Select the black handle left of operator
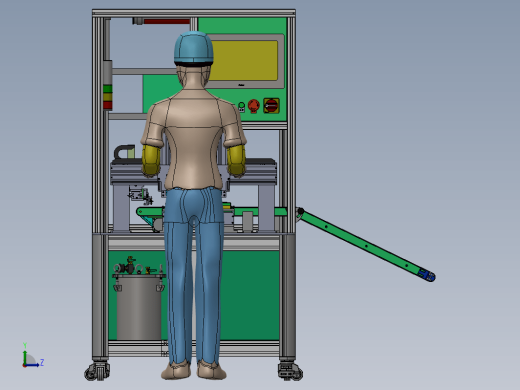520x390 pixels. pos(124,151)
